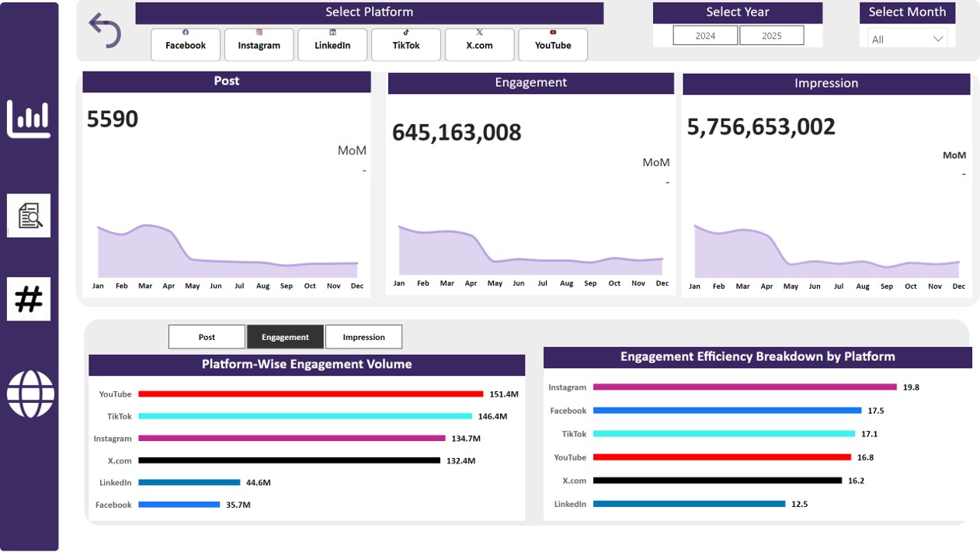Filter by YouTube platform
The image size is (980, 559).
[x=553, y=44]
